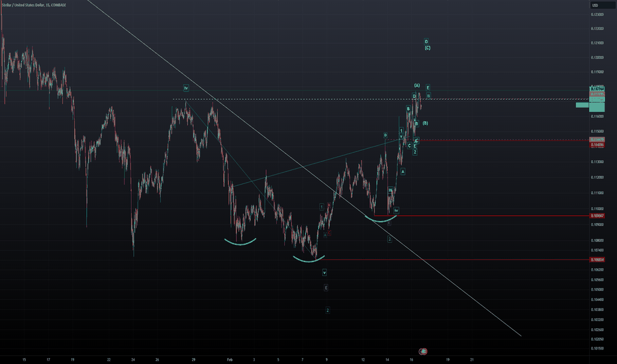Click the 0.112000 price scale value

597,177
